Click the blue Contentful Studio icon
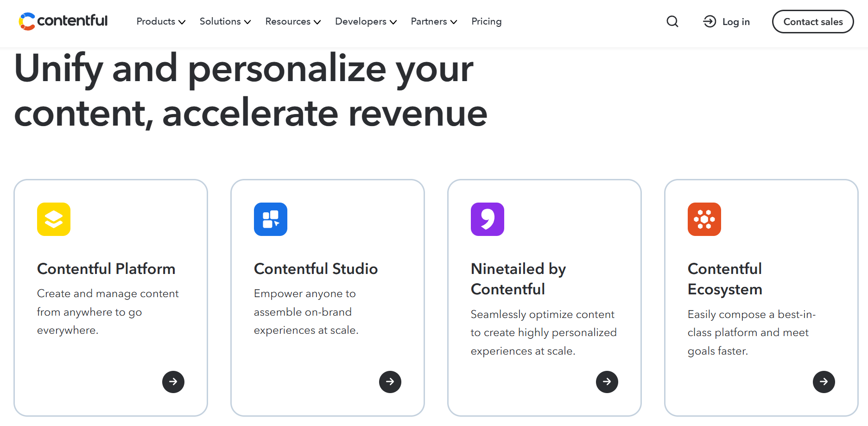The width and height of the screenshot is (868, 426). tap(271, 219)
